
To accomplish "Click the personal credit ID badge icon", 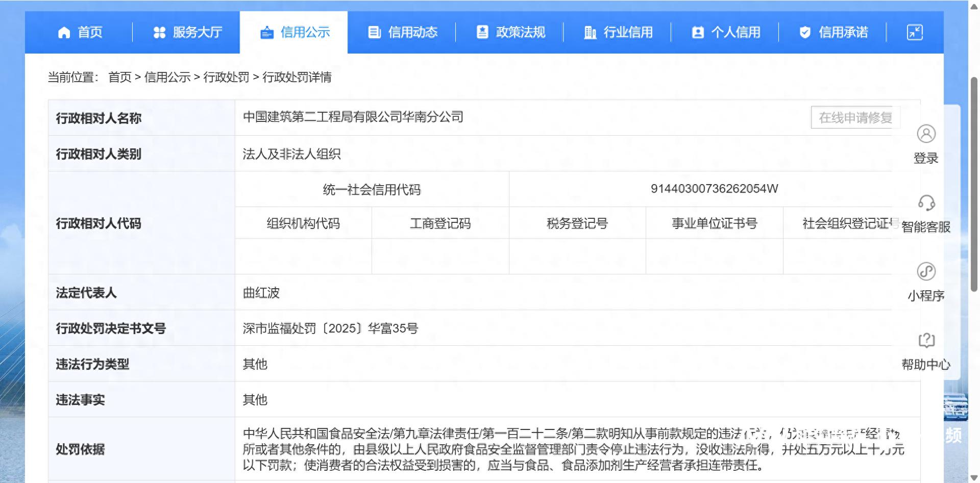I will pyautogui.click(x=698, y=33).
